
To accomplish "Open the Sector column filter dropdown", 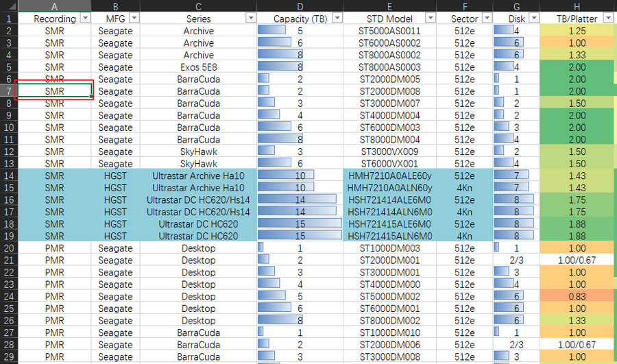I will pyautogui.click(x=487, y=18).
